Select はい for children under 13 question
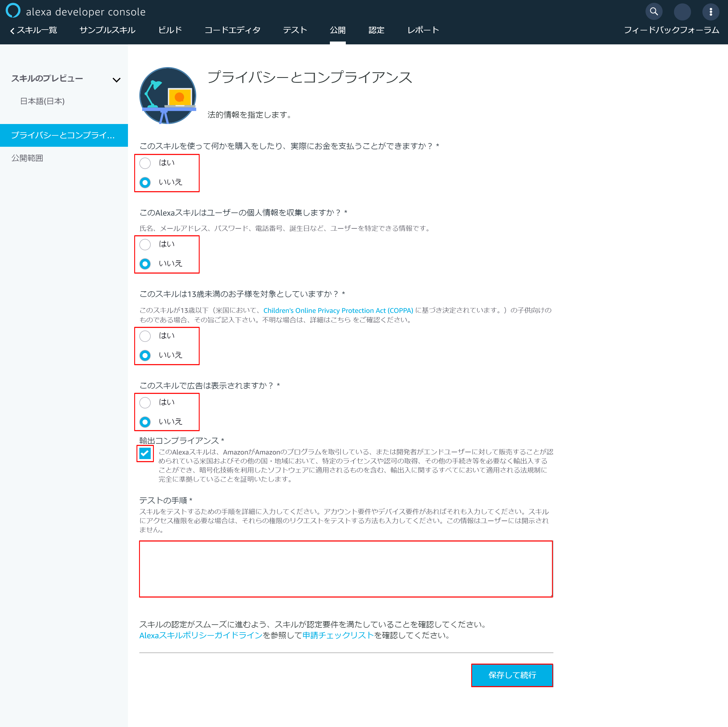The image size is (728, 727). [145, 336]
